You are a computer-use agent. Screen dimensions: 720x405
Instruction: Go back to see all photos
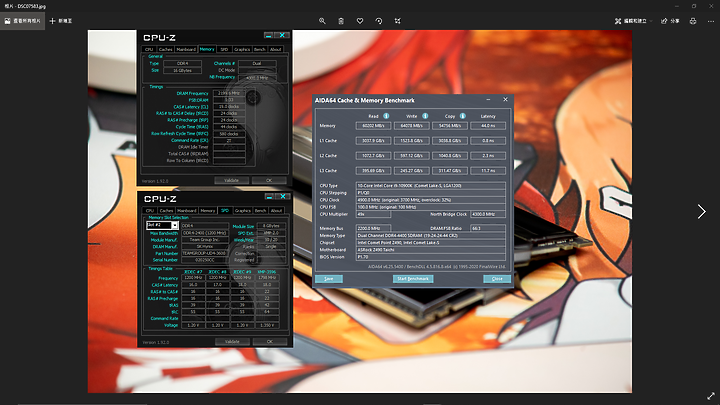pyautogui.click(x=22, y=21)
